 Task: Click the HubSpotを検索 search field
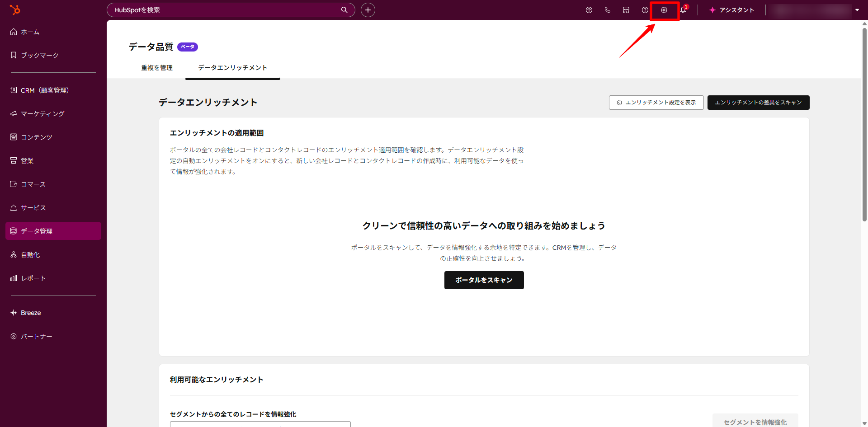(231, 9)
